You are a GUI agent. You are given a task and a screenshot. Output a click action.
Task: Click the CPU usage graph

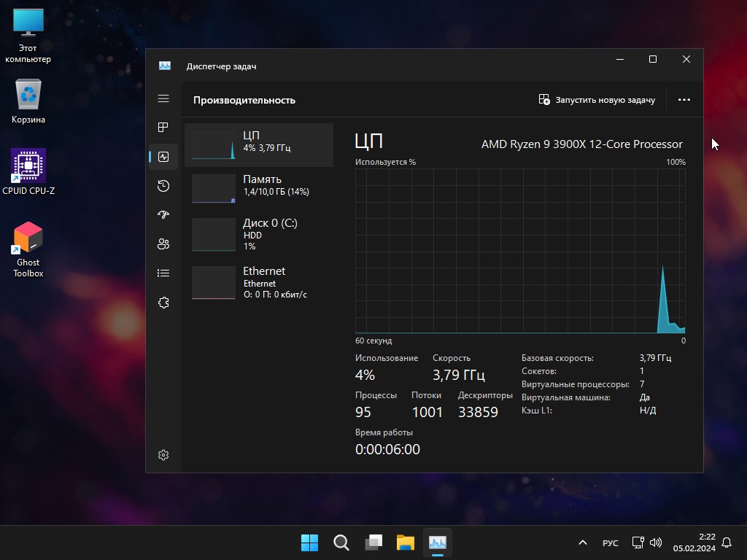click(x=519, y=251)
